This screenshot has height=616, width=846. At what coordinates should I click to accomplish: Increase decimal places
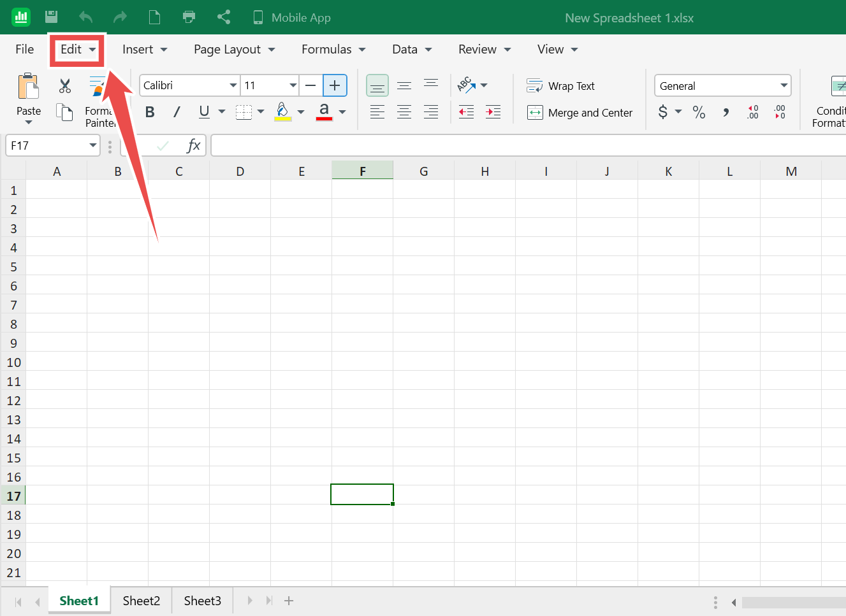(x=753, y=112)
